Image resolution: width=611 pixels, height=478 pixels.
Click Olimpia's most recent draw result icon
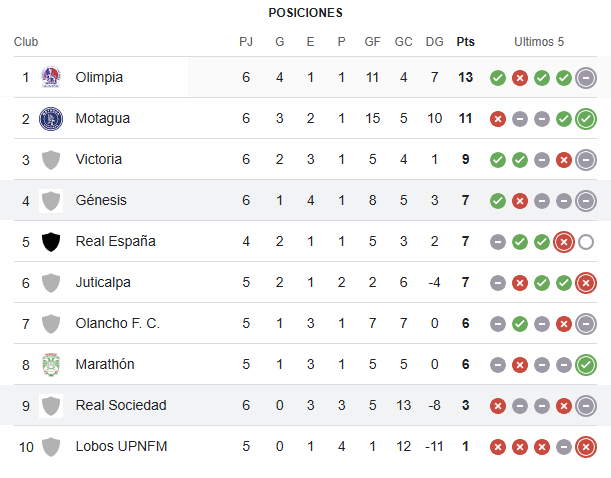click(x=586, y=77)
